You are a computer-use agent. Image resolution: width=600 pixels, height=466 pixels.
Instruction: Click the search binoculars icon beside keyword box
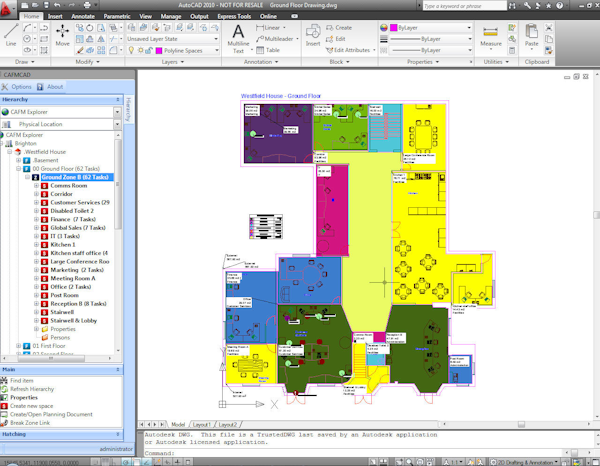[512, 5]
